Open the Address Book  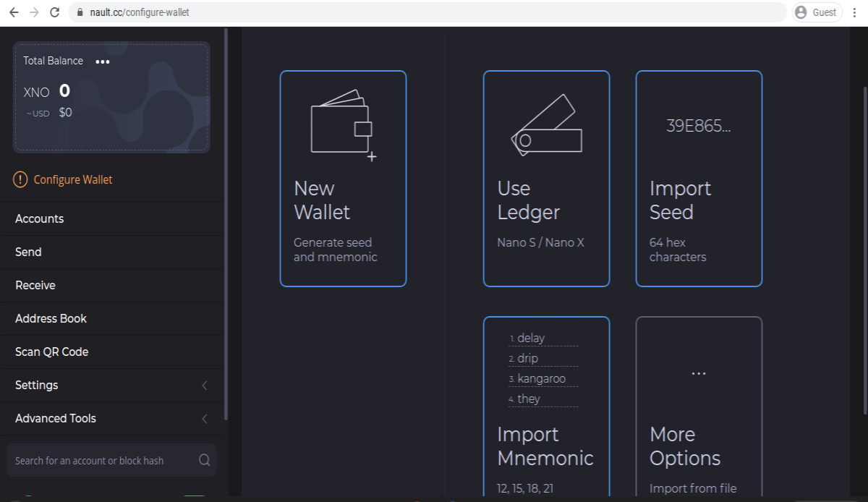point(114,318)
